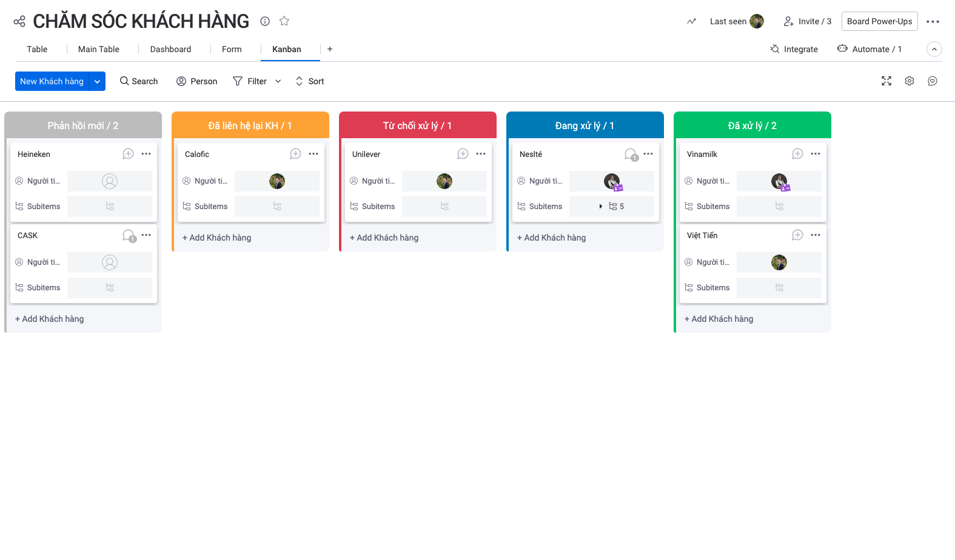955x560 pixels.
Task: Switch to the Main Table tab
Action: pyautogui.click(x=99, y=49)
